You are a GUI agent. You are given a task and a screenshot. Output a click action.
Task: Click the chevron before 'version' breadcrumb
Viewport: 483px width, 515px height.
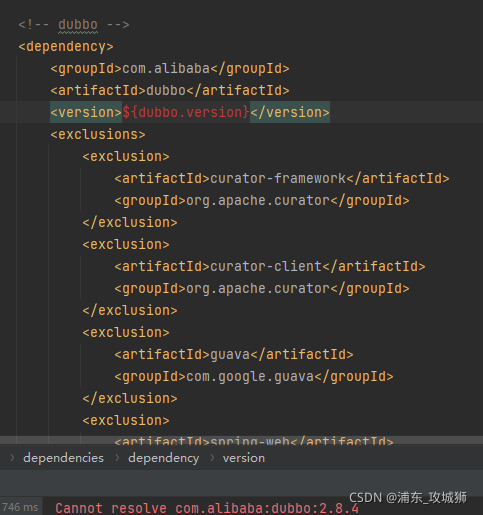coord(212,458)
